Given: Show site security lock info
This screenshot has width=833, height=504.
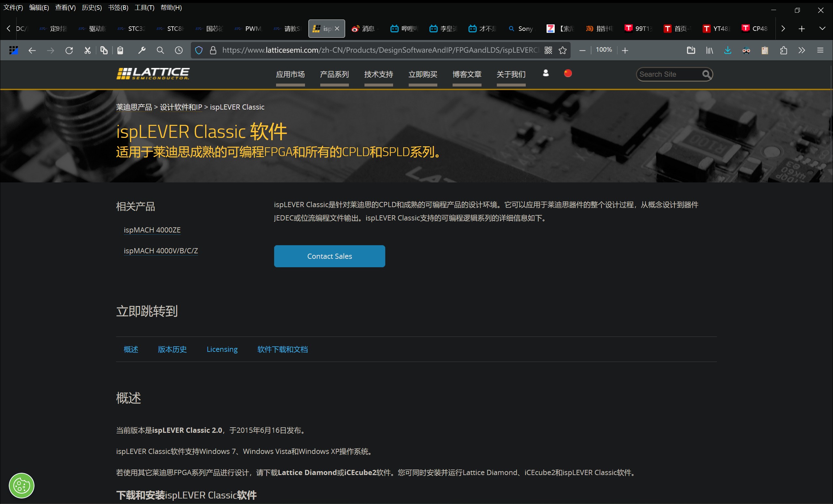Looking at the screenshot, I should click(x=213, y=50).
